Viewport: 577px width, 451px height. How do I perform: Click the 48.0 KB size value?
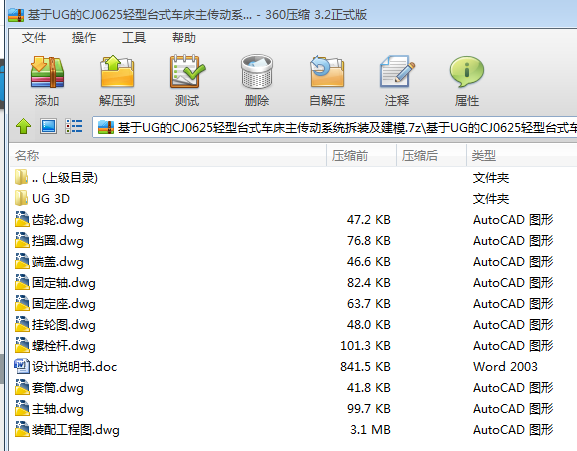pos(369,324)
